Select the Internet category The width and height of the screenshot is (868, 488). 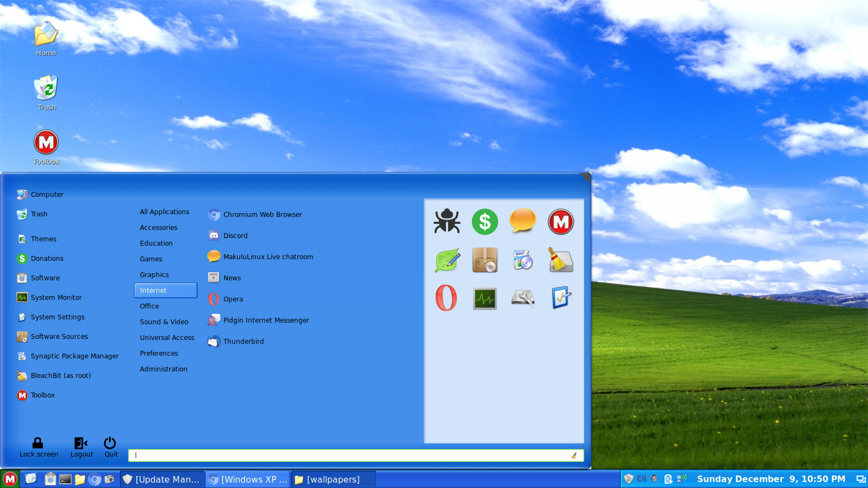tap(165, 290)
